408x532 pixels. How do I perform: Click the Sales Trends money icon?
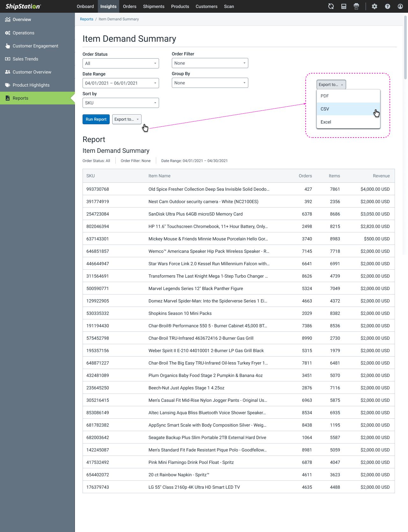pyautogui.click(x=8, y=59)
